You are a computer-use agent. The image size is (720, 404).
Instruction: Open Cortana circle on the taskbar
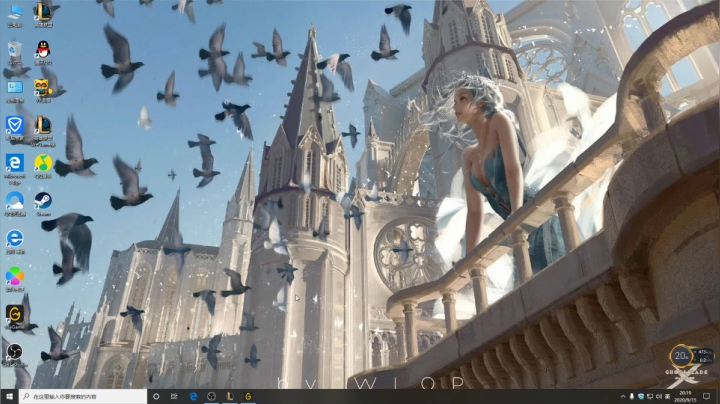156,396
